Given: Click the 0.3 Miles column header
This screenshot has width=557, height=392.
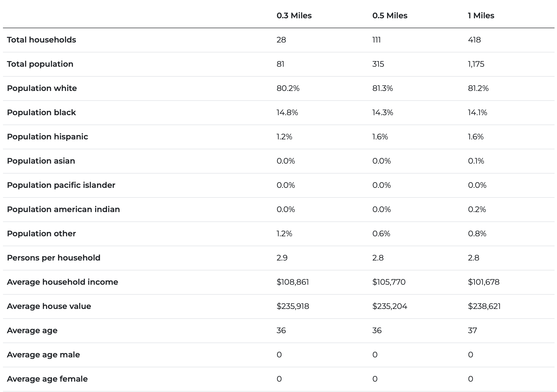Looking at the screenshot, I should click(294, 16).
